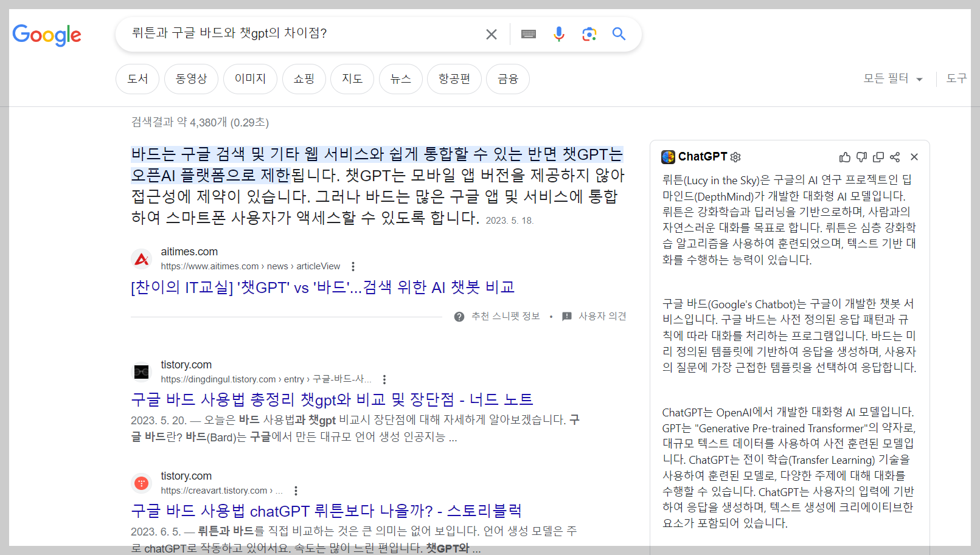Screen dimensions: 980x555
Task: Click 사용자 의견 feedback link
Action: (602, 316)
